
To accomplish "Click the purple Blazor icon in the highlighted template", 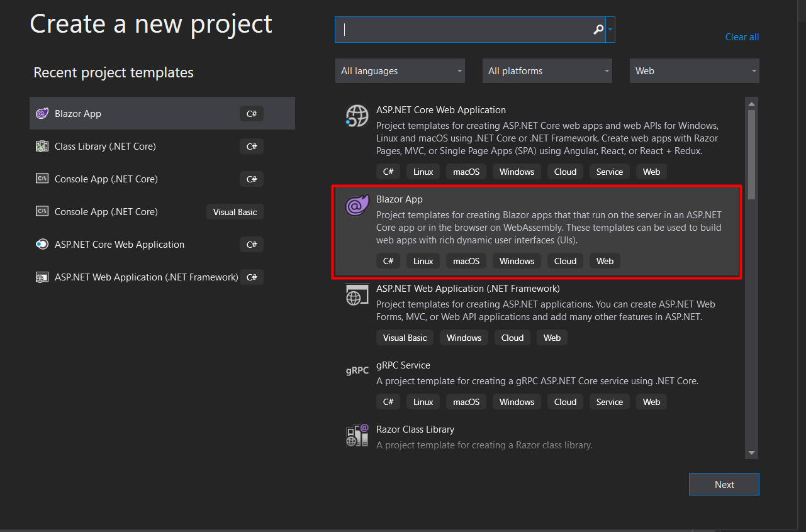I will [x=357, y=205].
